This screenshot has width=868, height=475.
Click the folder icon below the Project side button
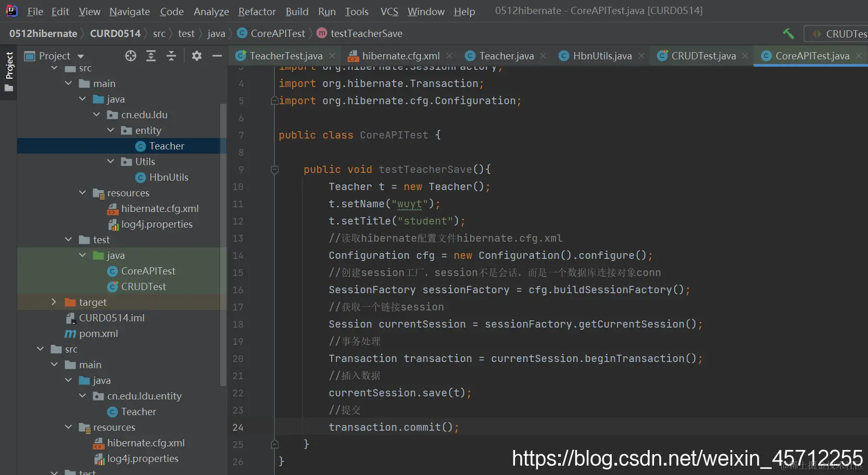tap(9, 88)
